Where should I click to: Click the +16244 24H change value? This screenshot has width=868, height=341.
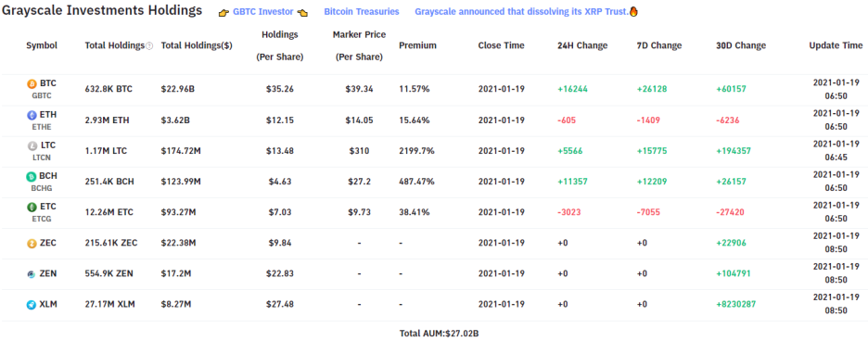coord(572,89)
